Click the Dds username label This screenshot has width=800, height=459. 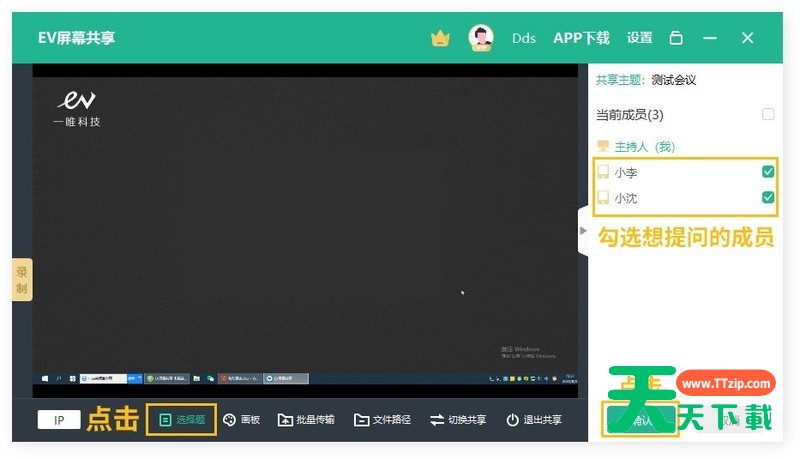click(524, 38)
